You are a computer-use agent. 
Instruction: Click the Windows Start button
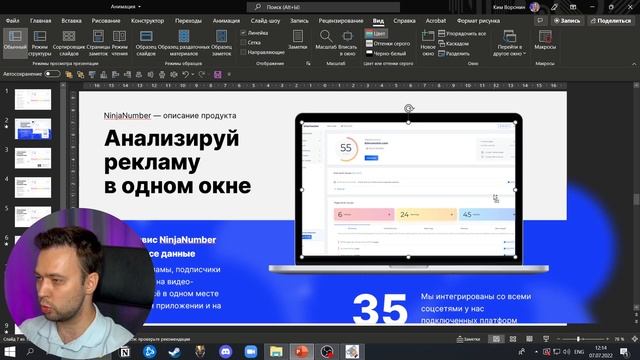(x=9, y=351)
